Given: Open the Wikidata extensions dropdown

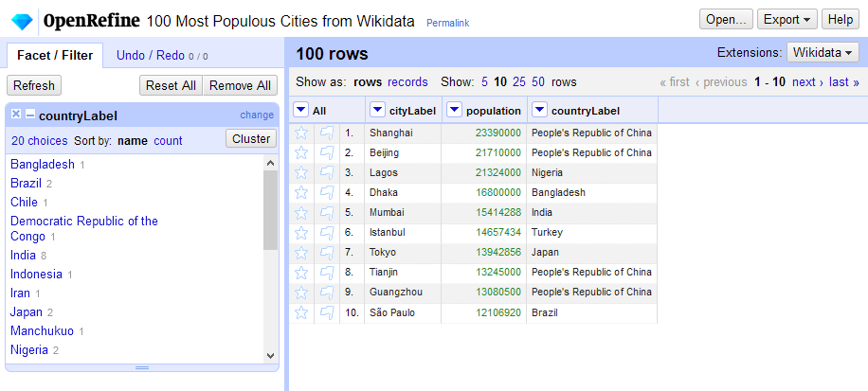Looking at the screenshot, I should [823, 52].
